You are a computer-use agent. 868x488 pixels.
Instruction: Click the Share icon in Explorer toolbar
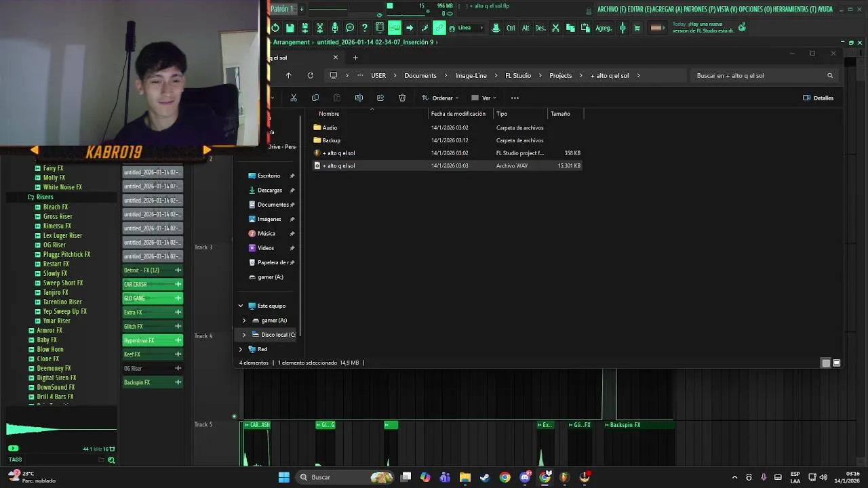coord(380,98)
